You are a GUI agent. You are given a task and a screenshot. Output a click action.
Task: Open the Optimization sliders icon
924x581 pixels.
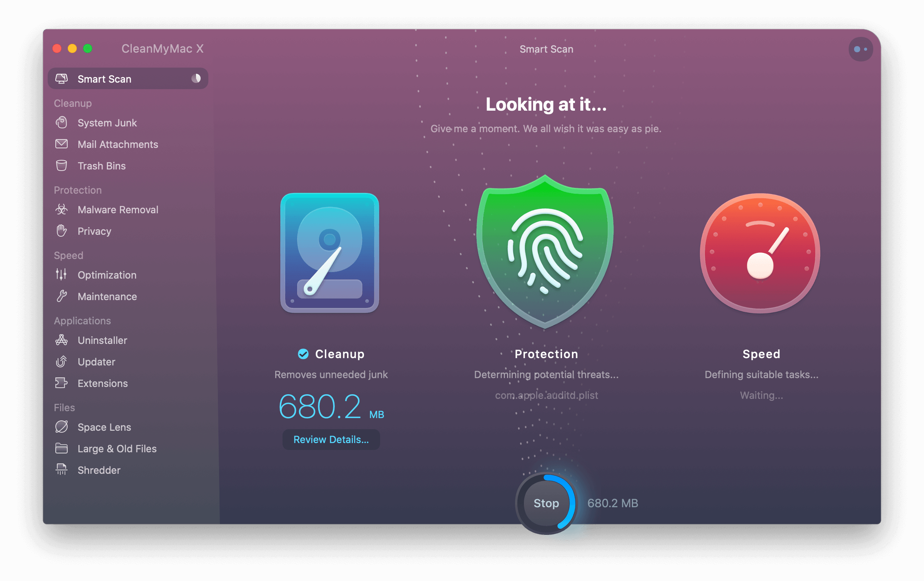[x=61, y=275]
